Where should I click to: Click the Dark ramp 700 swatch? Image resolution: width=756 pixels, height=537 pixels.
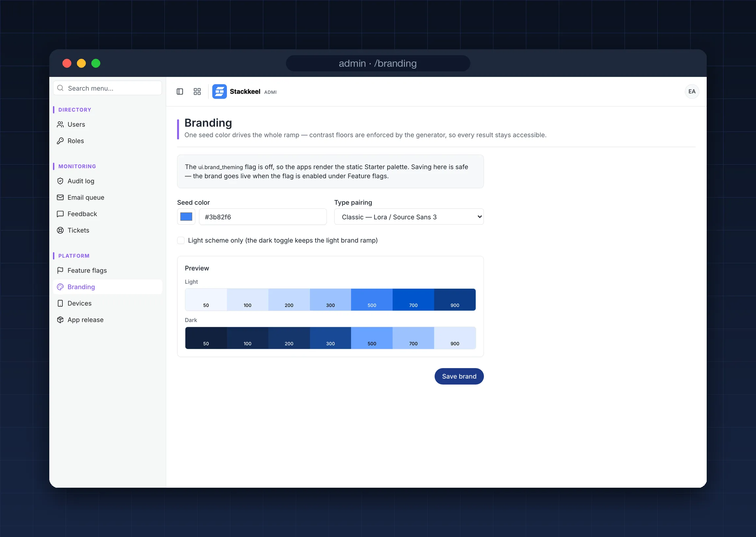pyautogui.click(x=413, y=338)
